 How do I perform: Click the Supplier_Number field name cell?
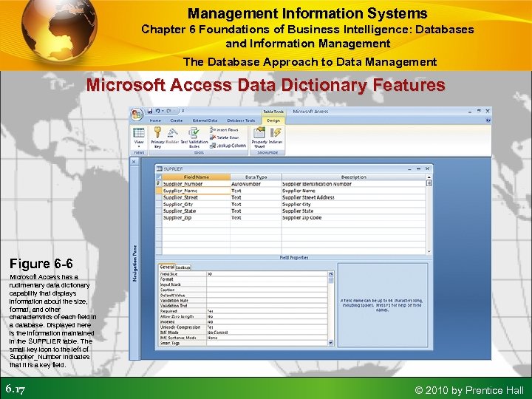(196, 184)
